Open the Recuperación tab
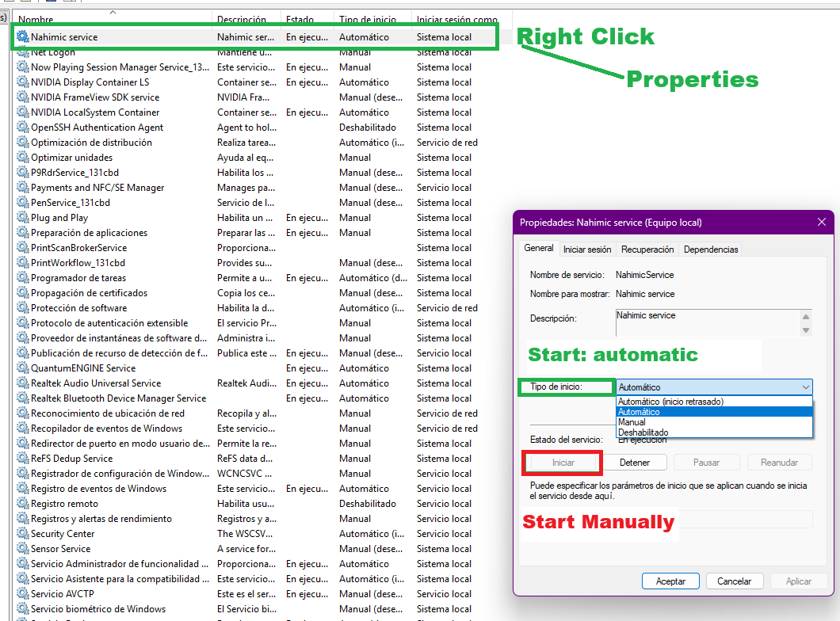The width and height of the screenshot is (840, 621). coord(647,250)
